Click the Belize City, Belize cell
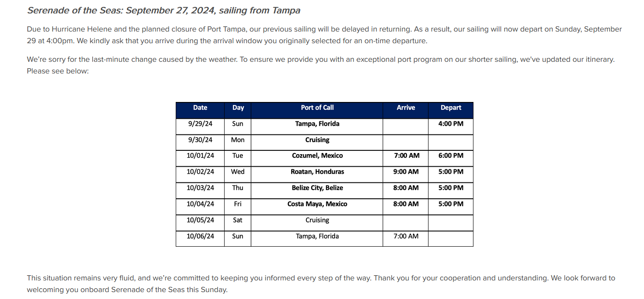The width and height of the screenshot is (644, 299). click(x=317, y=191)
